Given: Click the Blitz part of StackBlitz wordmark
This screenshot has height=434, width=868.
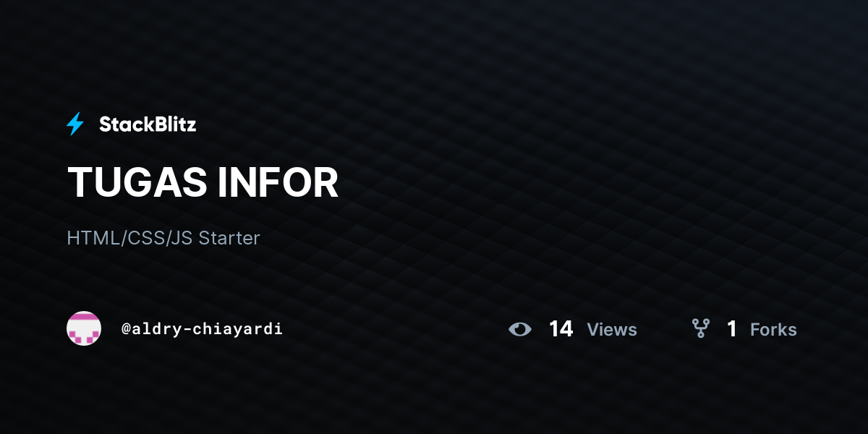Looking at the screenshot, I should coord(176,124).
